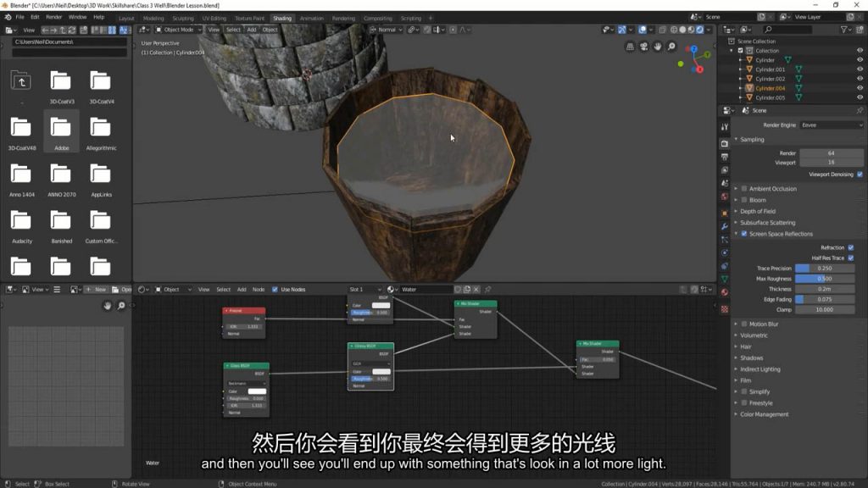Click the viewport perspective/orthographic grid icon
The height and width of the screenshot is (488, 868).
click(x=630, y=47)
